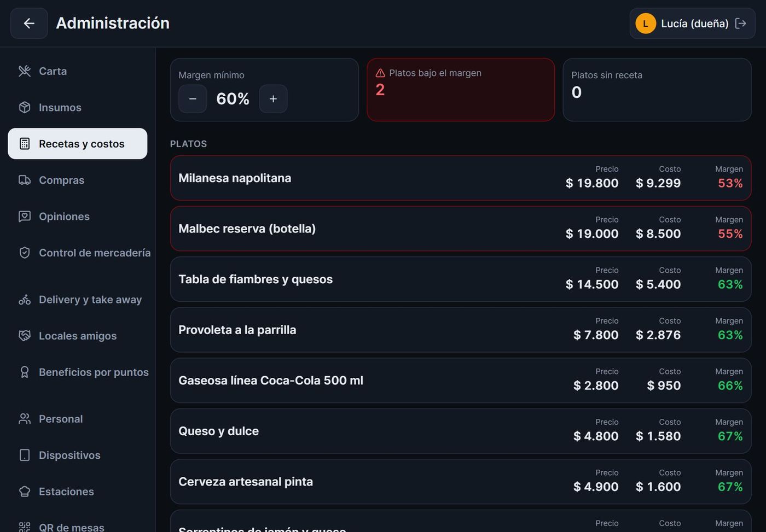
Task: Increase the minimum margin with plus button
Action: click(273, 99)
